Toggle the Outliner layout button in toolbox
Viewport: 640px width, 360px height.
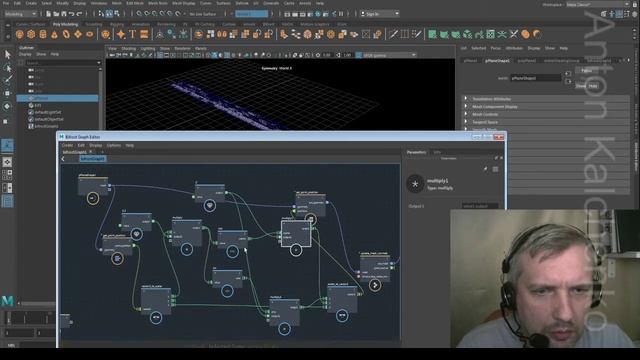click(7, 201)
